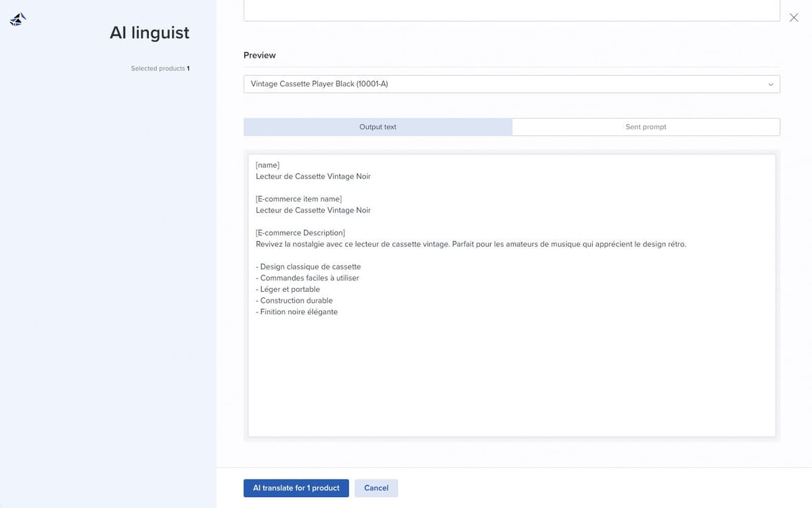812x508 pixels.
Task: Click the input field above Preview
Action: pyautogui.click(x=512, y=10)
